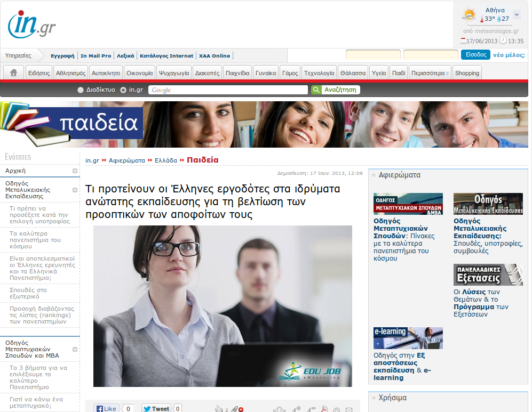
Task: Expand the Αρχική sidebar item
Action: [x=75, y=171]
